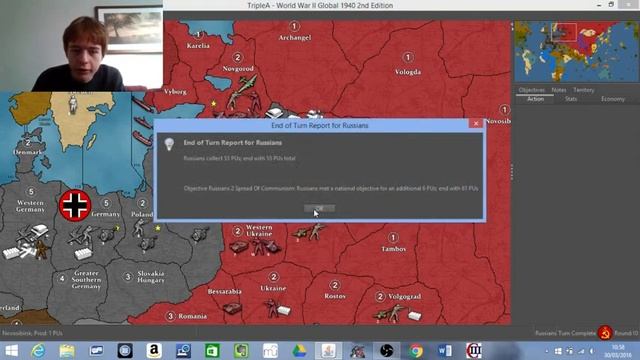Close the End of Turn Report dialog
This screenshot has width=640, height=360.
(x=476, y=124)
